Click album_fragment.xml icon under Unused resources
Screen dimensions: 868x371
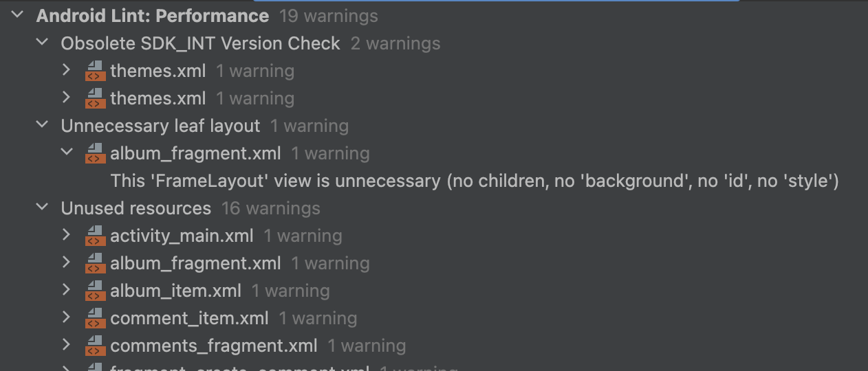click(x=95, y=263)
